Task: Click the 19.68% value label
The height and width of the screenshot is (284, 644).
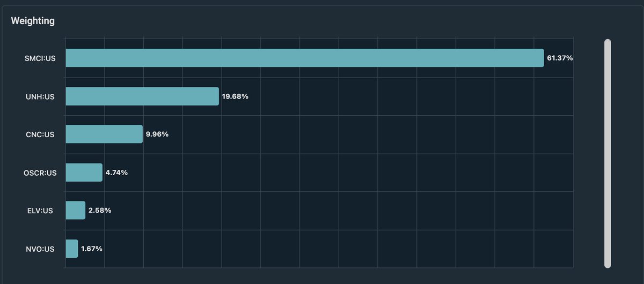Action: point(235,96)
